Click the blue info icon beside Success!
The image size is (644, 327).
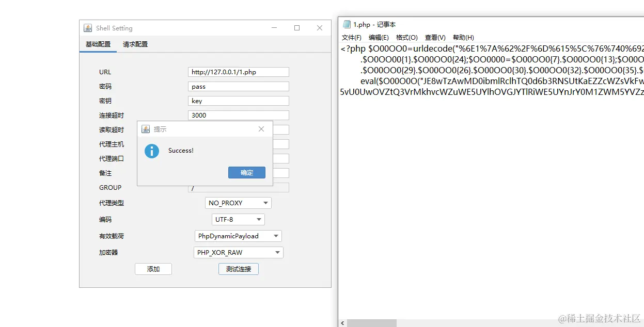point(152,151)
